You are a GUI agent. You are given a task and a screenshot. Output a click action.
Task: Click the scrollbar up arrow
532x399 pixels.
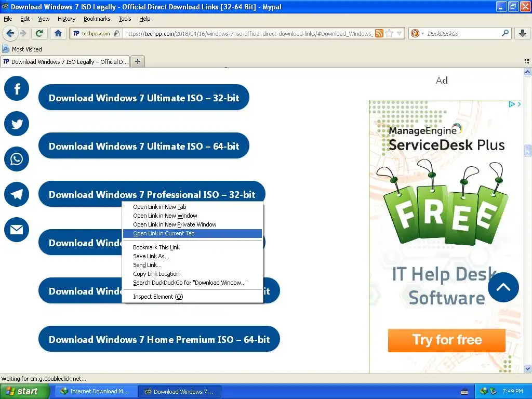[x=528, y=72]
